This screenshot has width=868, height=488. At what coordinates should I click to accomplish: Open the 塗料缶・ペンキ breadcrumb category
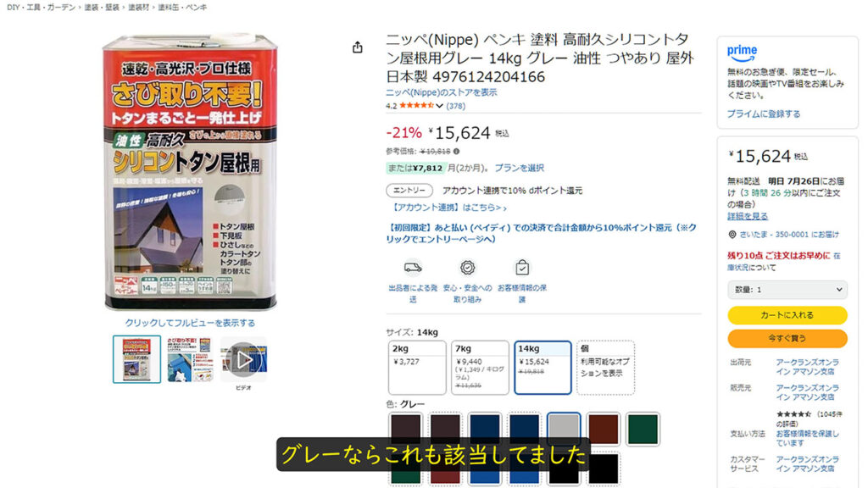tap(182, 7)
